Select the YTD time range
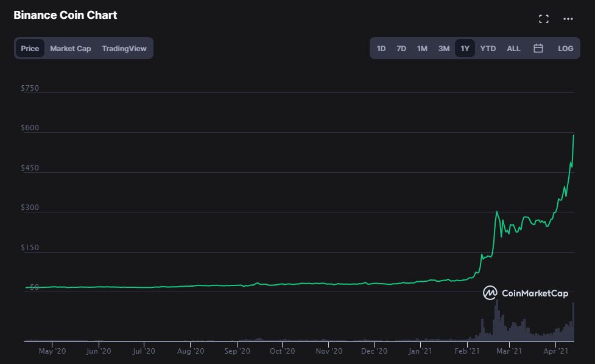This screenshot has height=364, width=595. [x=488, y=49]
